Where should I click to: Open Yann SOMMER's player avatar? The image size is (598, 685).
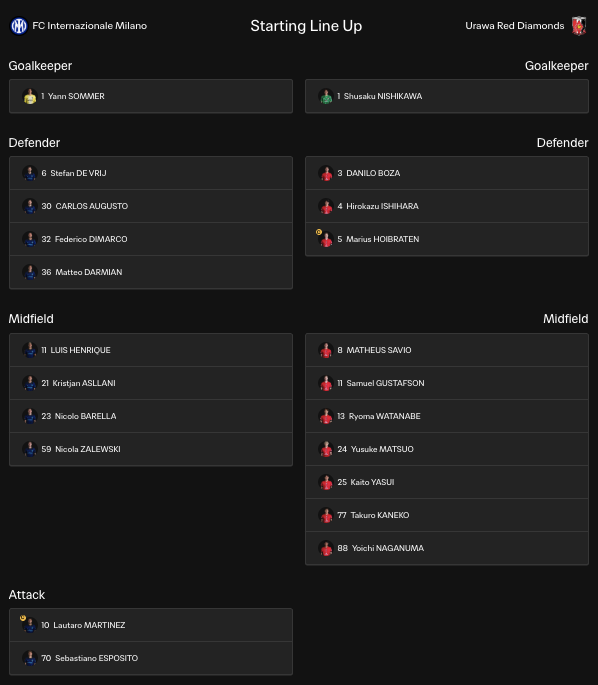pyautogui.click(x=30, y=96)
